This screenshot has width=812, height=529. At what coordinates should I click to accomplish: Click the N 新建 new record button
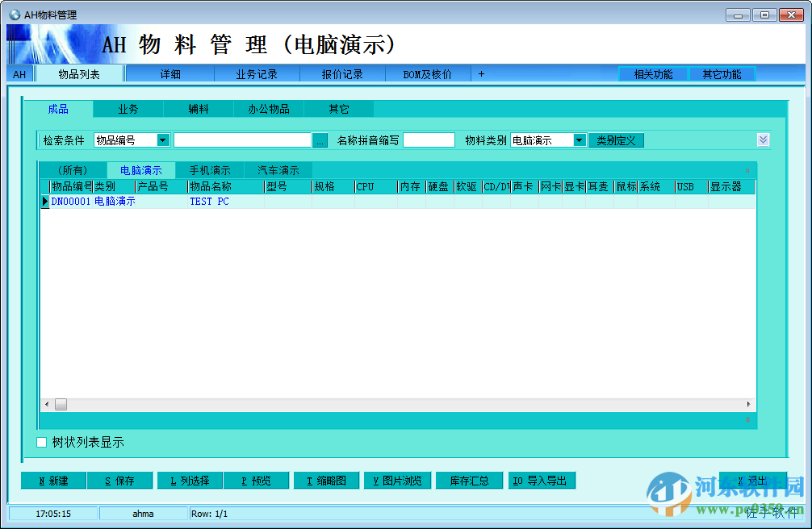52,480
